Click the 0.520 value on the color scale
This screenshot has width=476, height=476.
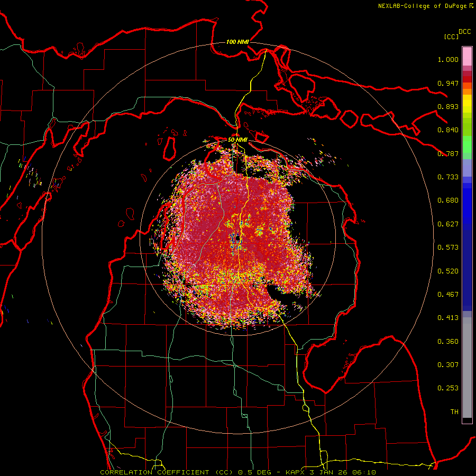tap(448, 271)
